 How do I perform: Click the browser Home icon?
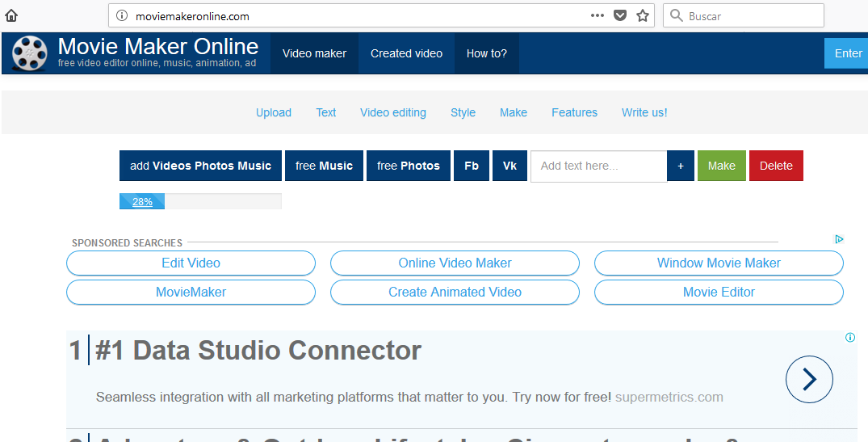point(11,15)
